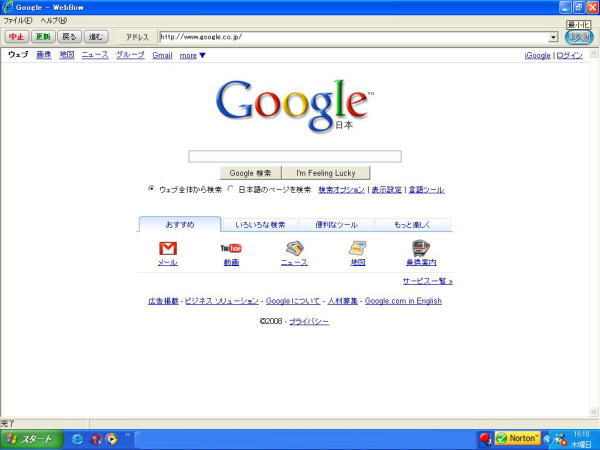
Task: Open the Google News ニュース icon
Action: point(294,248)
